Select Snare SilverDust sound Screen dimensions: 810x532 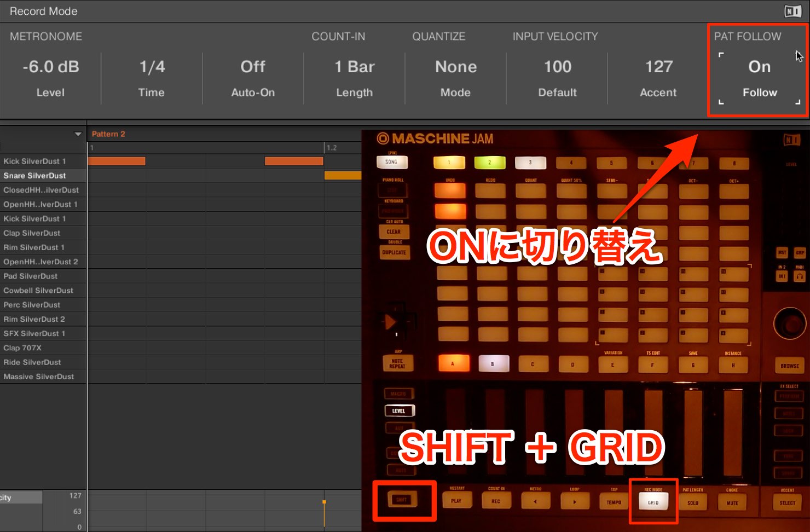pyautogui.click(x=43, y=176)
